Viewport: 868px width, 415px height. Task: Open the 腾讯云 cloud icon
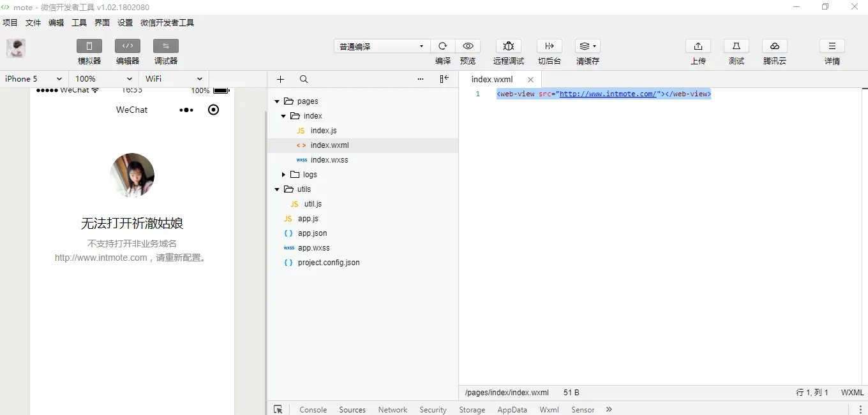pyautogui.click(x=775, y=46)
